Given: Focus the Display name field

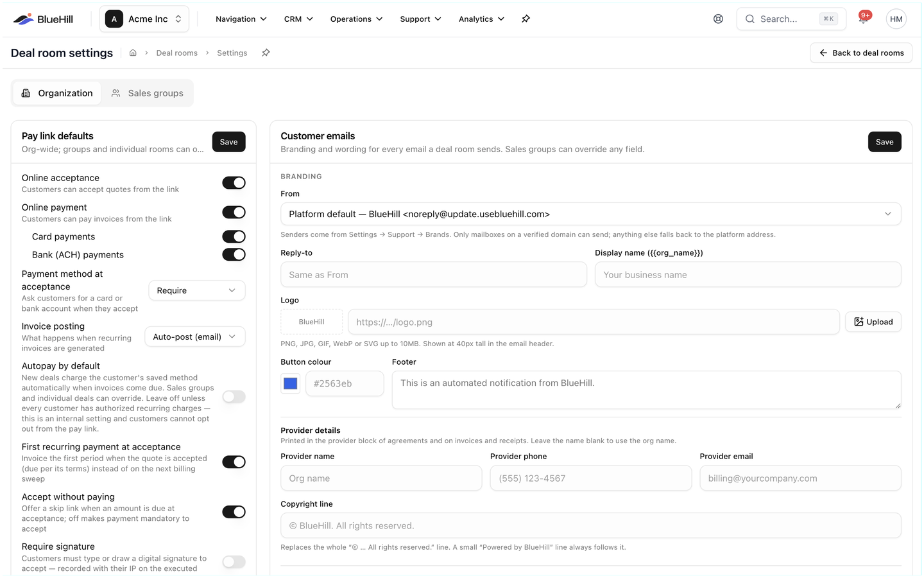Looking at the screenshot, I should [x=748, y=274].
